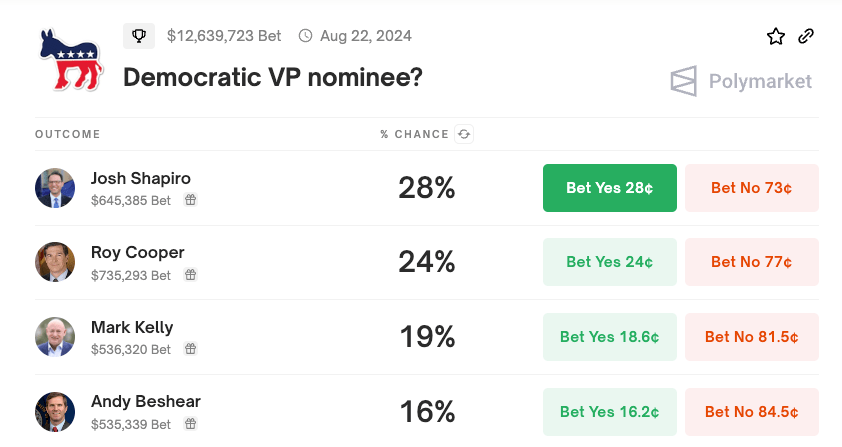The width and height of the screenshot is (842, 447).
Task: Bet Yes 18.6¢ on Mark Kelly
Action: [x=609, y=337]
